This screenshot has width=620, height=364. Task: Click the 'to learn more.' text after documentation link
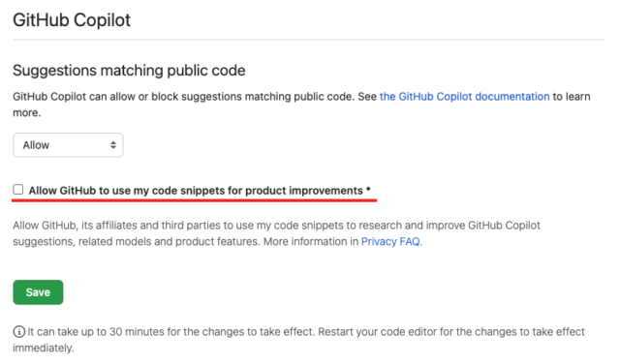point(301,105)
